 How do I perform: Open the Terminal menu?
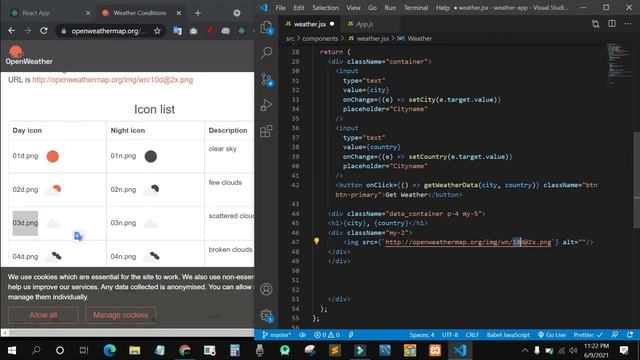pos(416,8)
